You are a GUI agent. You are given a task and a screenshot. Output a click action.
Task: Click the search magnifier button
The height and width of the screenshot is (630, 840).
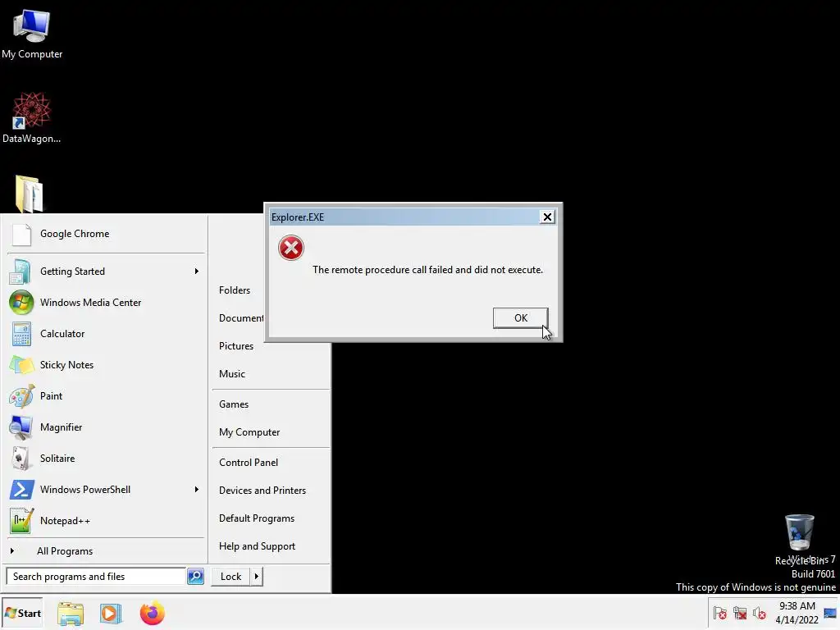pyautogui.click(x=195, y=577)
